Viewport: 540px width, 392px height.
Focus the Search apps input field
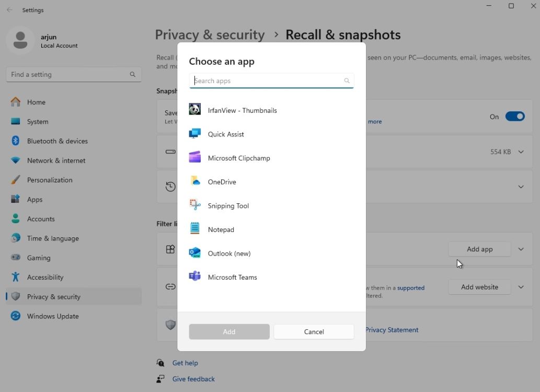click(x=271, y=80)
